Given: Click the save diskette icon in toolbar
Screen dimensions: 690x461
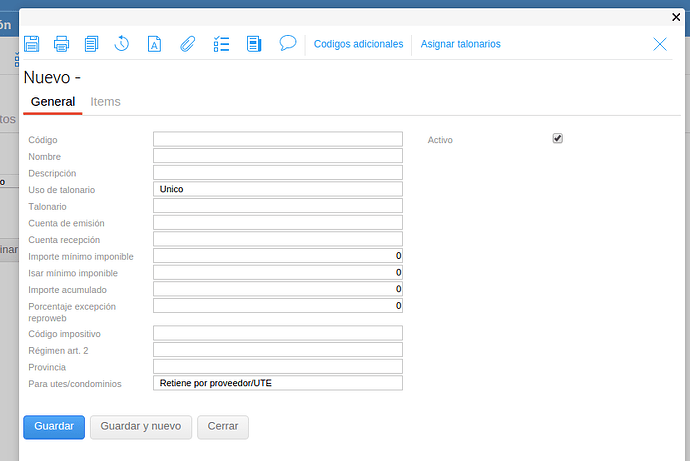Looking at the screenshot, I should [31, 44].
